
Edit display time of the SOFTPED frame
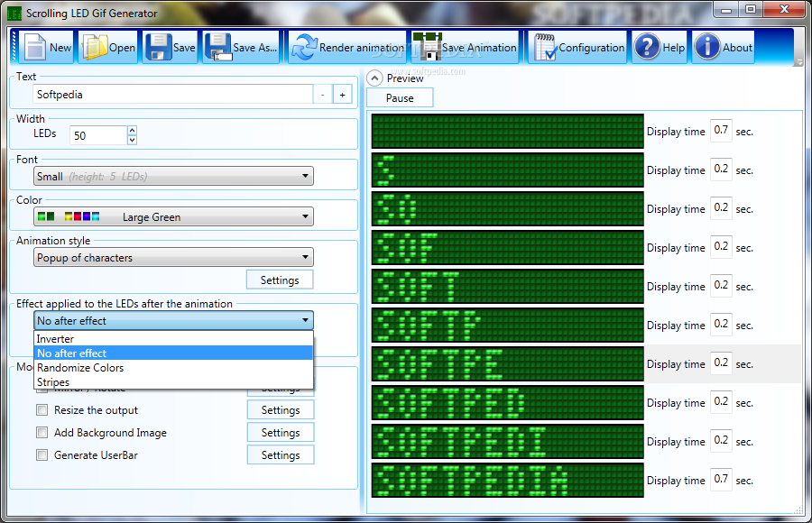[x=721, y=402]
